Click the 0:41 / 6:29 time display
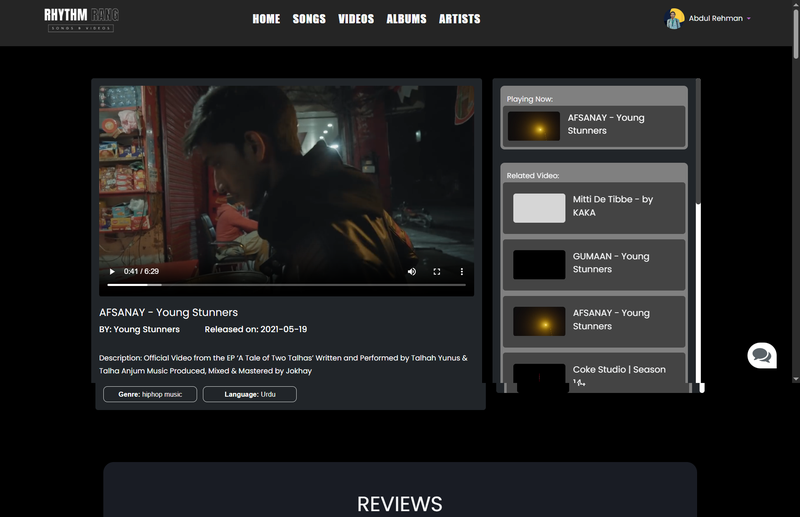 tap(141, 272)
